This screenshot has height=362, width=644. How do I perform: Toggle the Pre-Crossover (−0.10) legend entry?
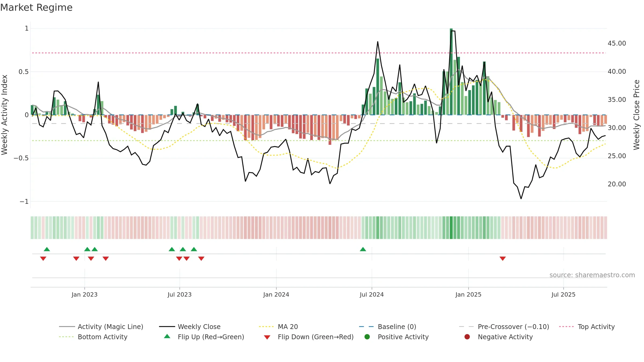[504, 327]
